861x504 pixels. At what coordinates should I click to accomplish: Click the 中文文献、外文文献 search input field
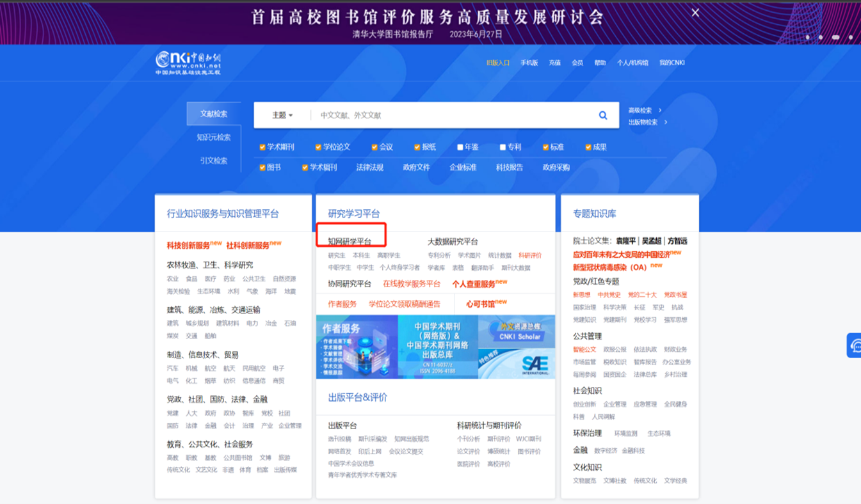(x=451, y=115)
